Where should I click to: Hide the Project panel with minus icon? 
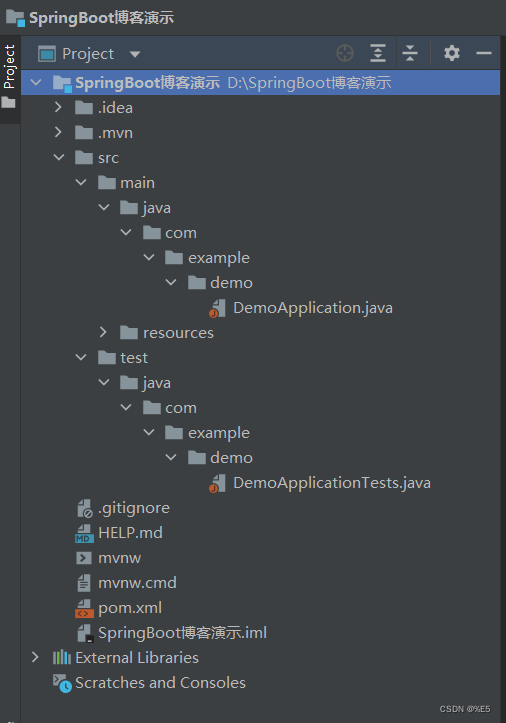(484, 53)
